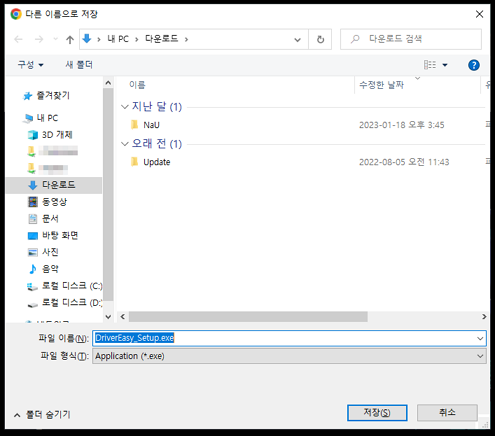Open 바탕 화면 in the navigation pane

(x=53, y=235)
